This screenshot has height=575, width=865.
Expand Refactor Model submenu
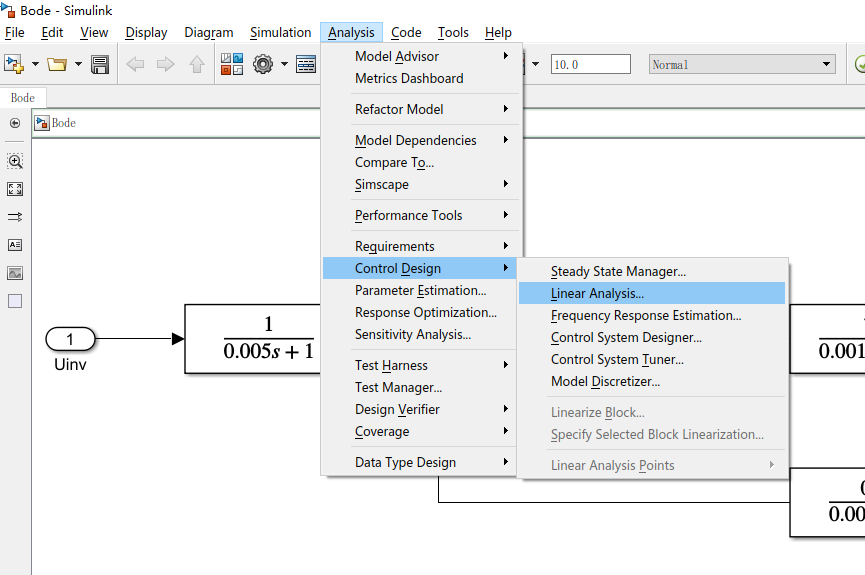click(x=421, y=109)
